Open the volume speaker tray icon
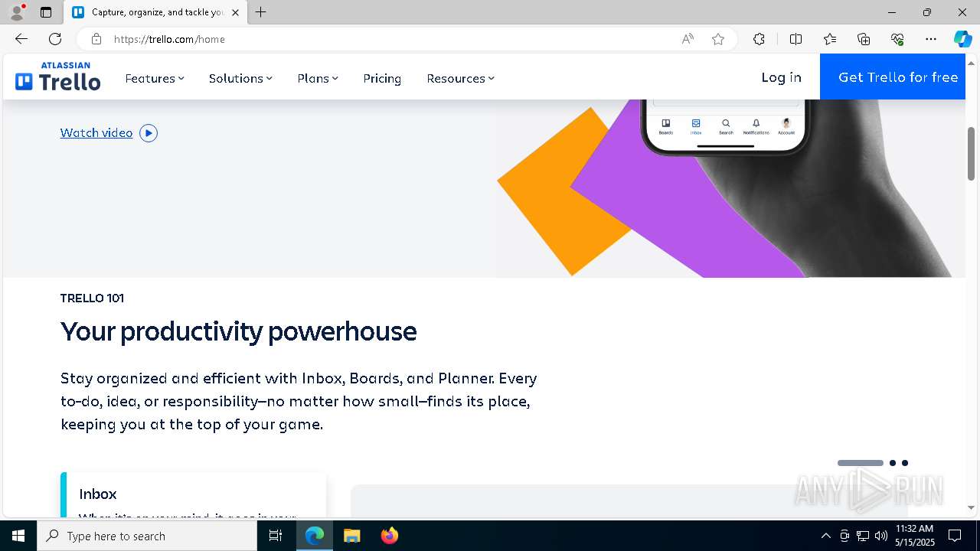The height and width of the screenshot is (551, 980). pos(880,536)
